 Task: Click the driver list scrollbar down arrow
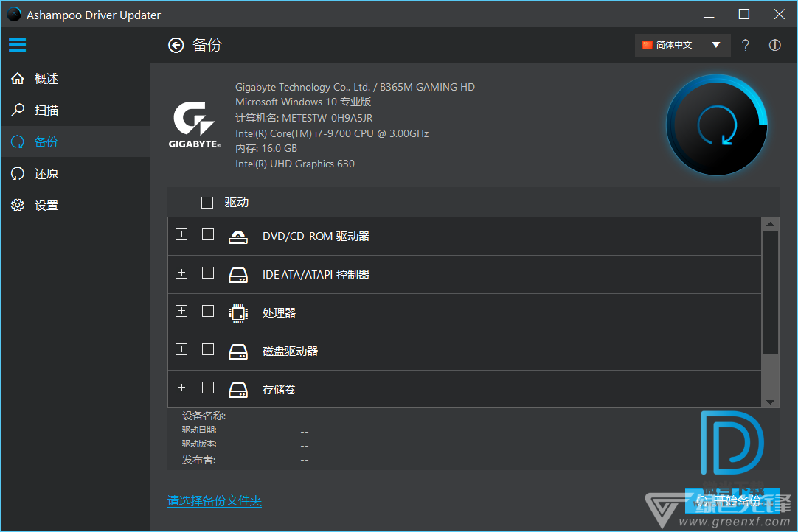click(x=770, y=402)
